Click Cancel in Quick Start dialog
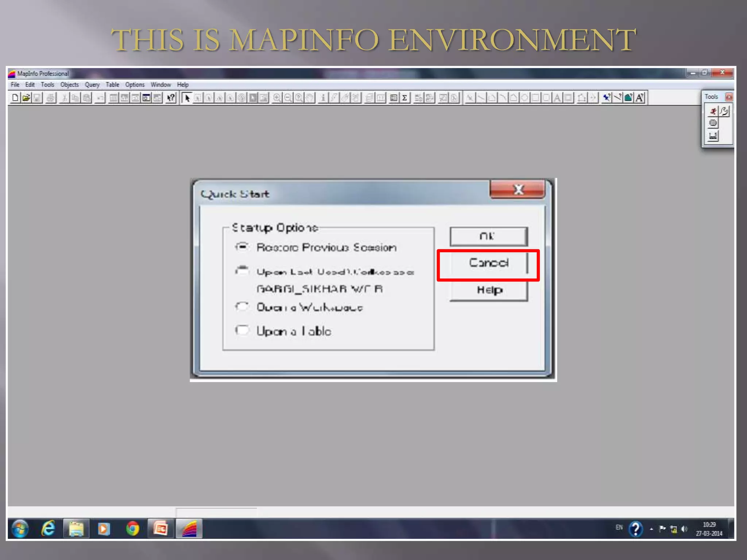747x560 pixels. pyautogui.click(x=488, y=263)
